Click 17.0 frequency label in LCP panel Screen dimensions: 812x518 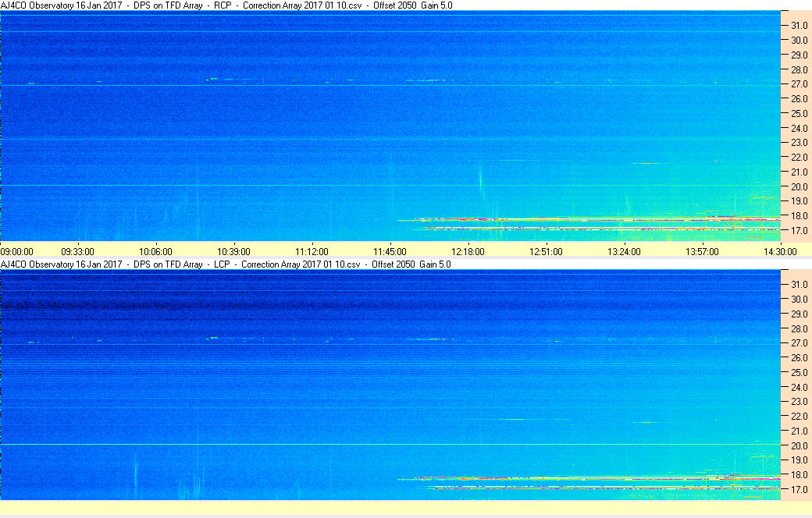[x=799, y=490]
